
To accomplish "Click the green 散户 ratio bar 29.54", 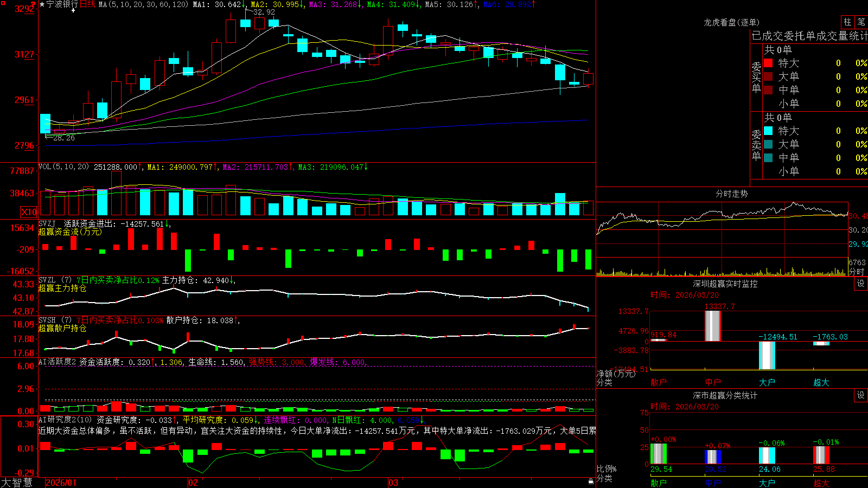I will [659, 454].
